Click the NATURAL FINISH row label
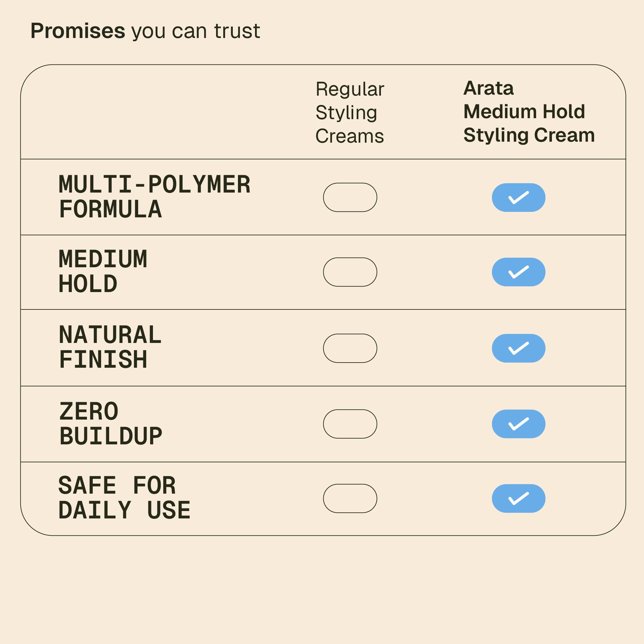The width and height of the screenshot is (644, 644). click(x=110, y=347)
